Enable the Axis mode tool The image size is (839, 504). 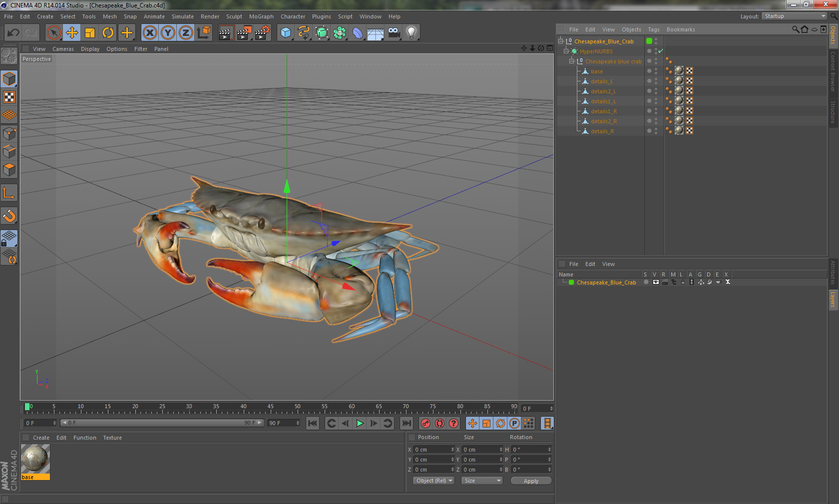pos(9,193)
